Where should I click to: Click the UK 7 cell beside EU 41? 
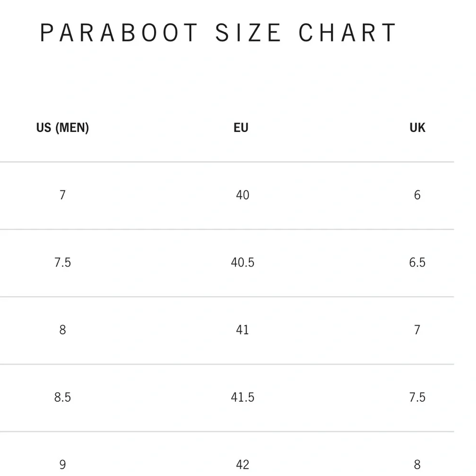[417, 330]
